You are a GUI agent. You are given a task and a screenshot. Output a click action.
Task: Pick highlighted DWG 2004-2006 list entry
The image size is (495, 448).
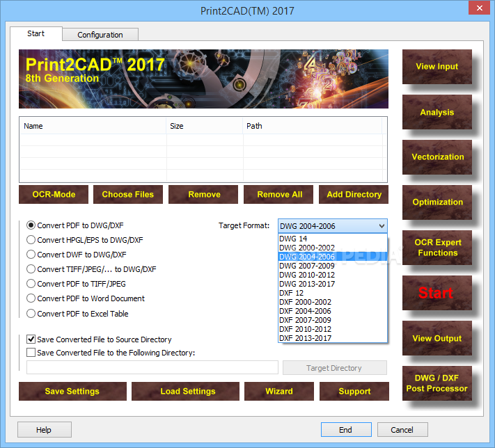pyautogui.click(x=332, y=257)
